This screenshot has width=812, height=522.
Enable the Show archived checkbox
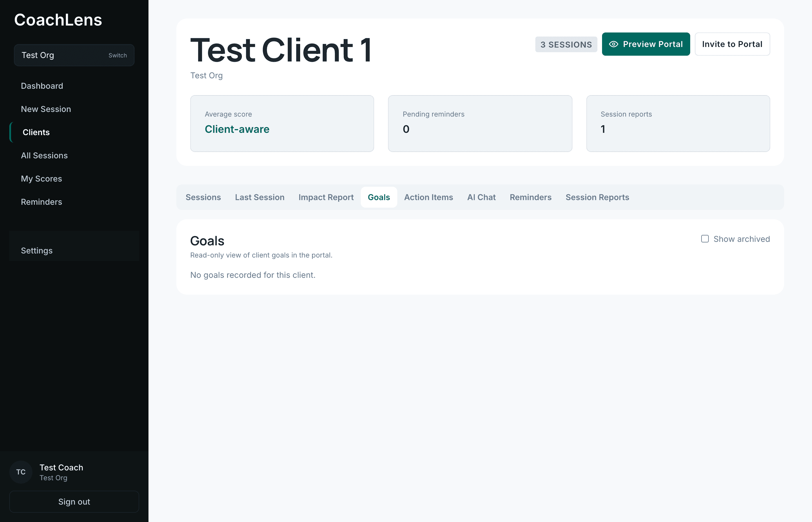(x=705, y=239)
